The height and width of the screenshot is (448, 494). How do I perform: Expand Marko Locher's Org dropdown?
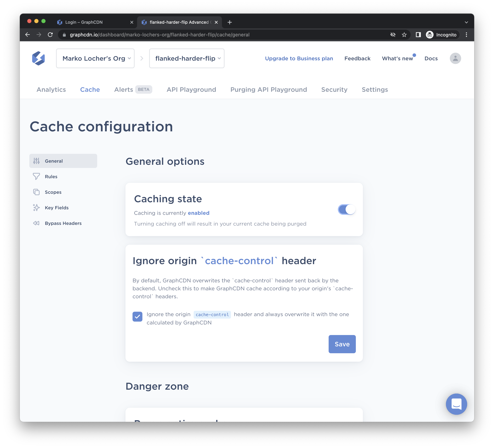[x=95, y=58]
